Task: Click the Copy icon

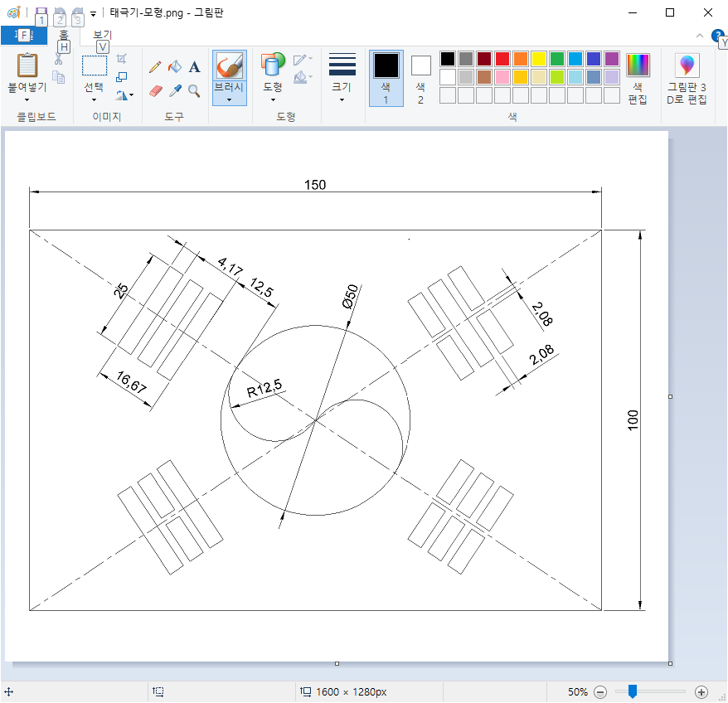Action: tap(59, 76)
